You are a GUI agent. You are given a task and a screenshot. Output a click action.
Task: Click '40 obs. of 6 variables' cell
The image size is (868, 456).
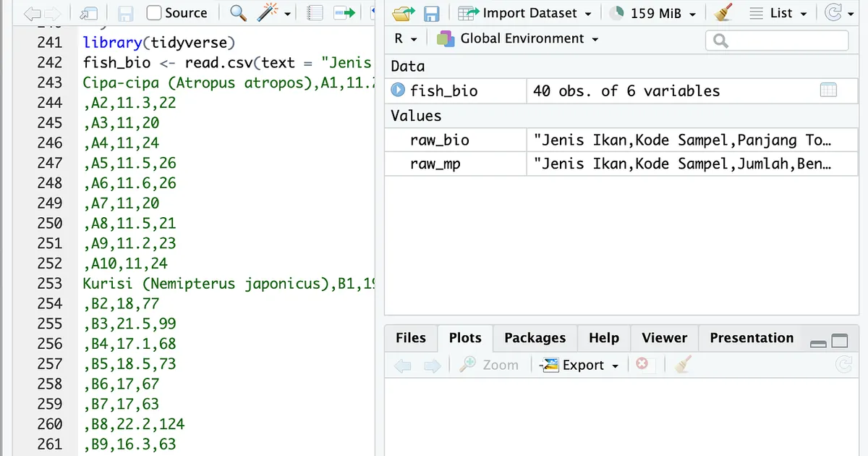[626, 90]
